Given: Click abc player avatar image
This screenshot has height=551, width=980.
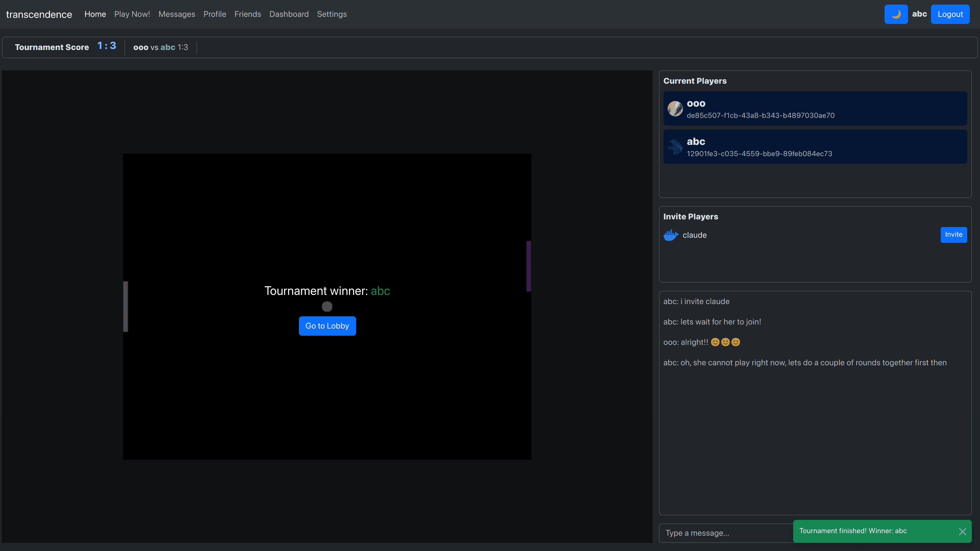Looking at the screenshot, I should [675, 147].
